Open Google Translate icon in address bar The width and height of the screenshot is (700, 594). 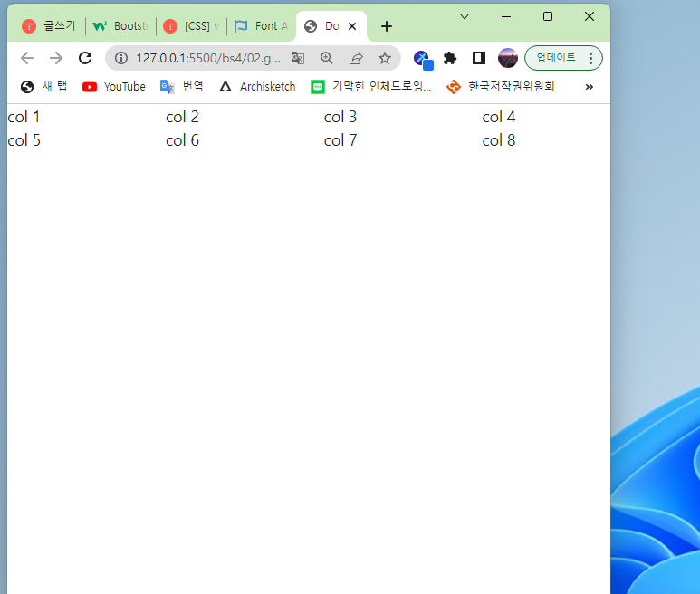click(x=298, y=58)
